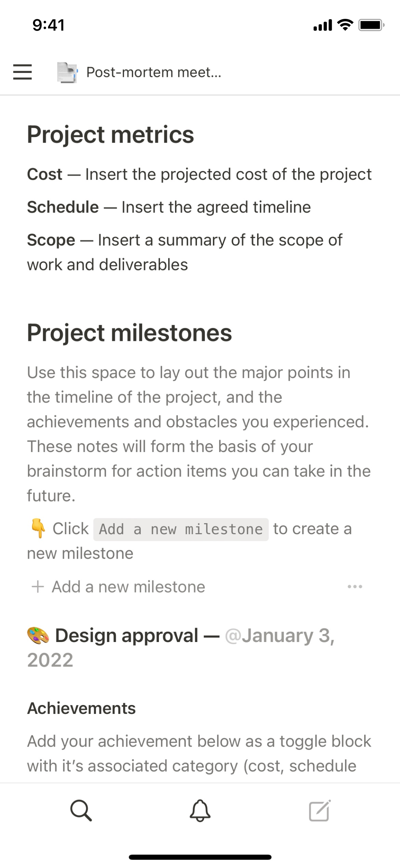This screenshot has width=400, height=868.
Task: Tap the plus icon beside Add a new milestone
Action: pyautogui.click(x=38, y=586)
